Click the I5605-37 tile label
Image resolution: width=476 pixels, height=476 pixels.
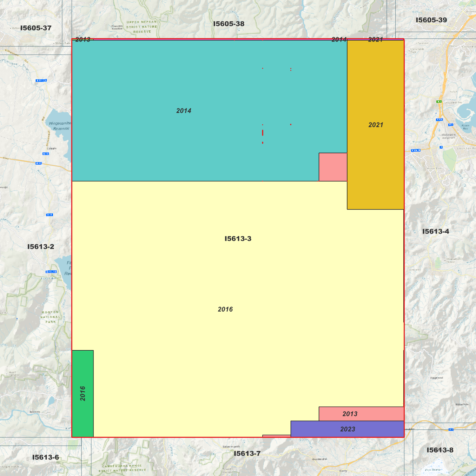coord(36,28)
